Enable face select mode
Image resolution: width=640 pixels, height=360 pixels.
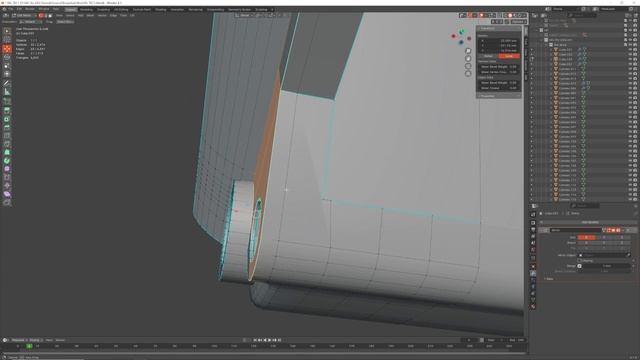click(50, 16)
